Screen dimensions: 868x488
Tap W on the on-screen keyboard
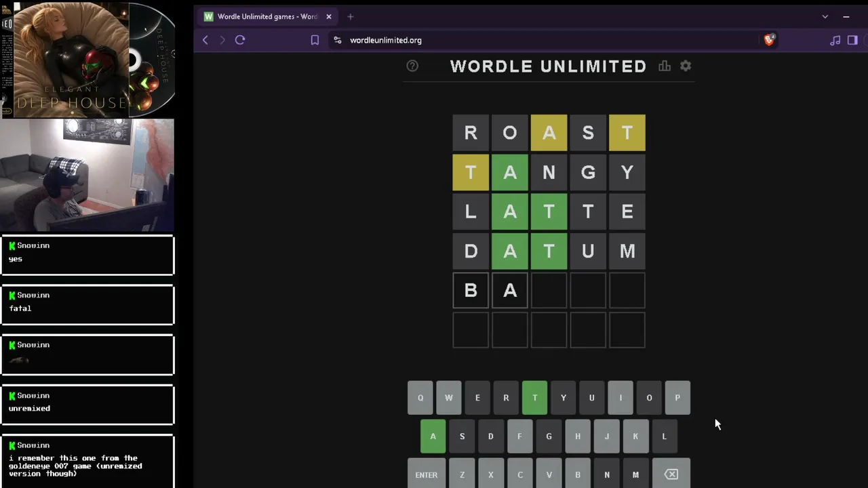[x=449, y=398]
